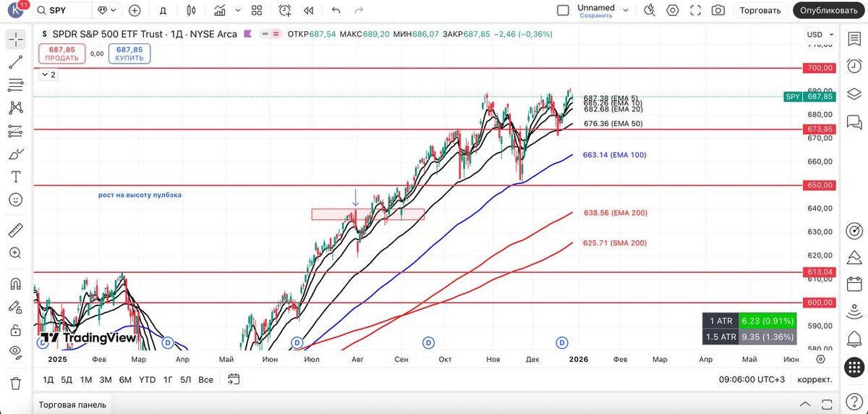
Task: Select the ruler measure tool
Action: tap(16, 230)
